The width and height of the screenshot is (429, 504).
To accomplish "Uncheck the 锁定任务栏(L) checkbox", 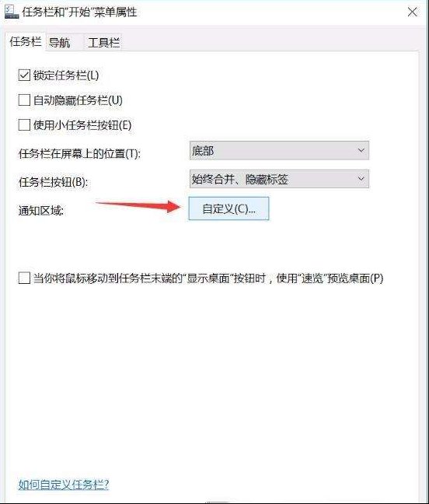I will pos(24,75).
